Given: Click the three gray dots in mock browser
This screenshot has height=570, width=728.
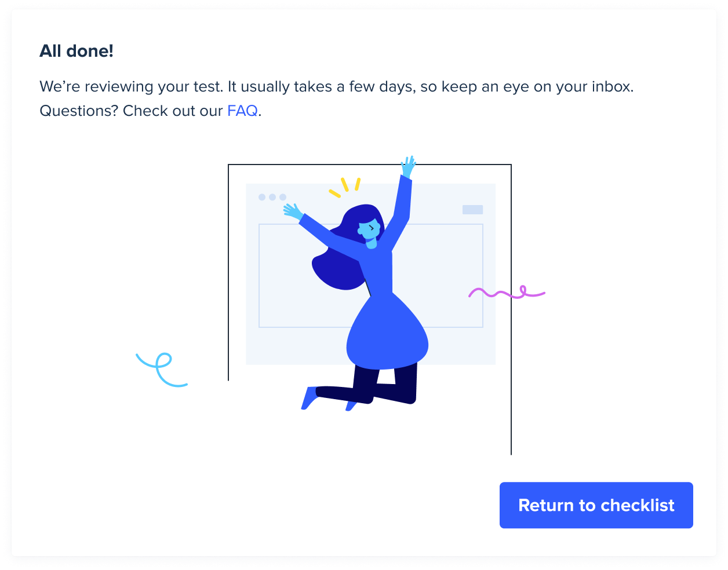Looking at the screenshot, I should [272, 197].
